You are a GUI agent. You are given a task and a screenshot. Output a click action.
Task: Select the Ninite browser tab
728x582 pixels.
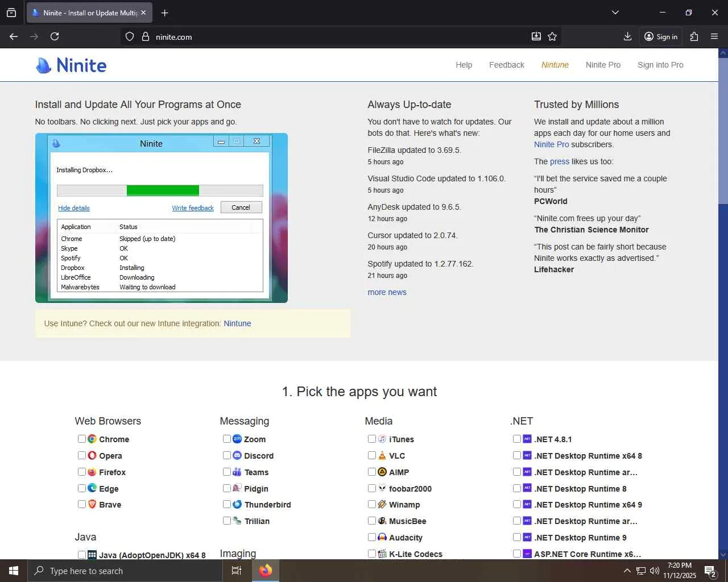[89, 13]
